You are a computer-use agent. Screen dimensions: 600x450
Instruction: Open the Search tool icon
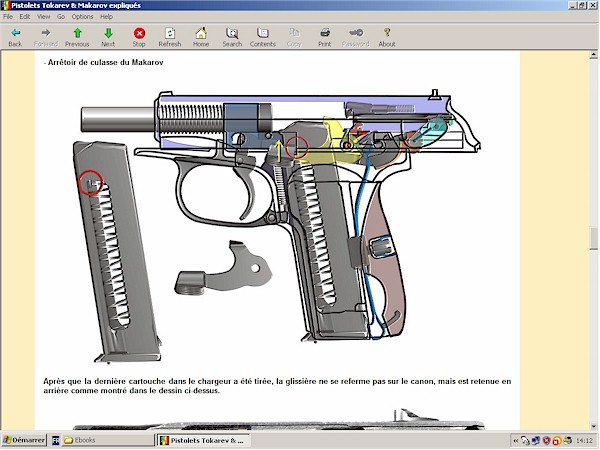(232, 33)
